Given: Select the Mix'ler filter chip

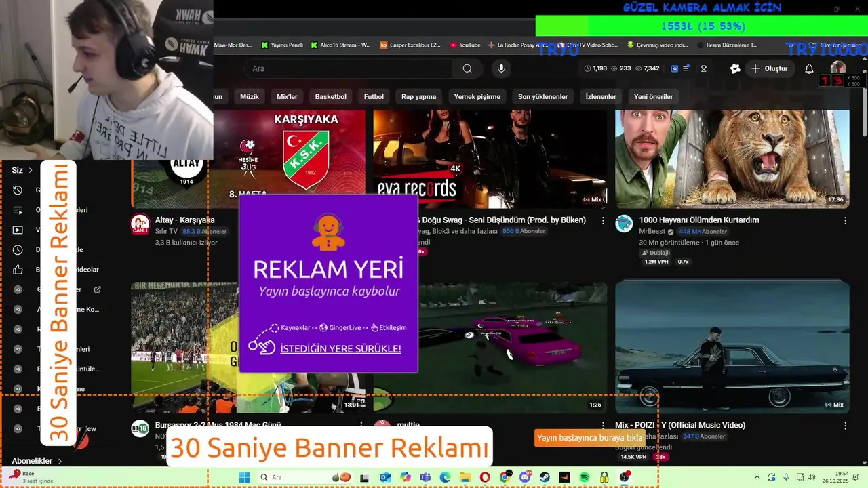Looking at the screenshot, I should coord(287,96).
